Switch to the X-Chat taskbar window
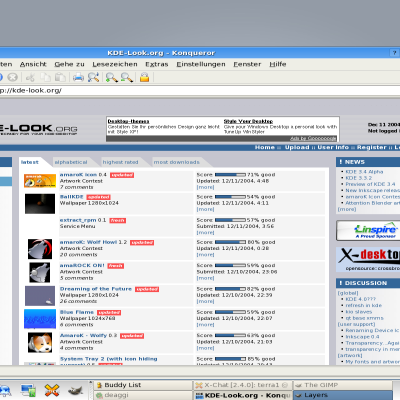 243,385
